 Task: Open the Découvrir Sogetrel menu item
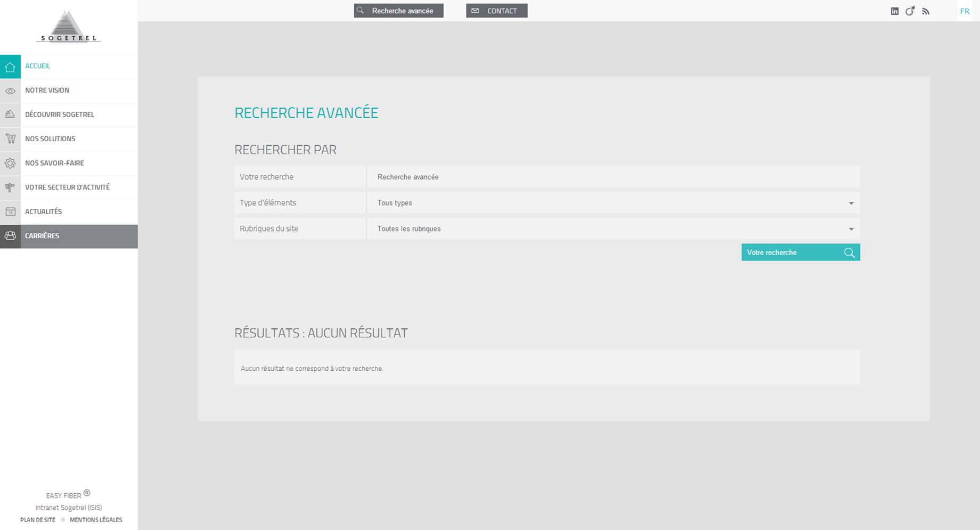pos(60,115)
